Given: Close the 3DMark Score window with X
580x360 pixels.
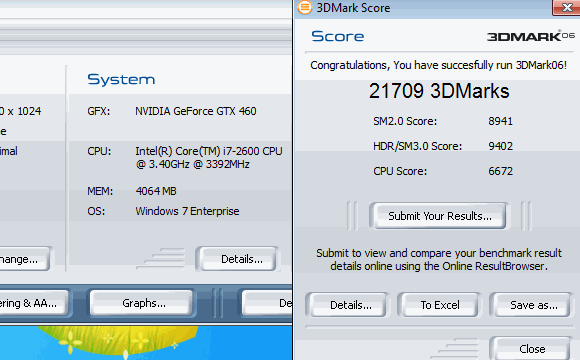Looking at the screenshot, I should coord(567,7).
